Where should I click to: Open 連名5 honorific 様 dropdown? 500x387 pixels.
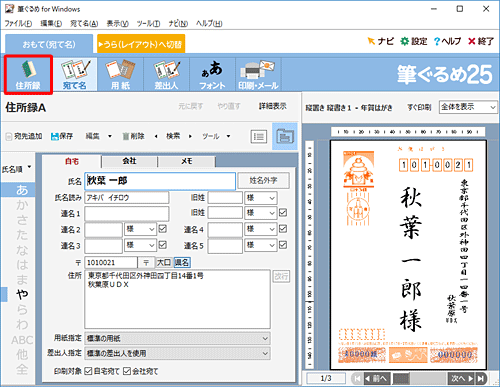(261, 246)
